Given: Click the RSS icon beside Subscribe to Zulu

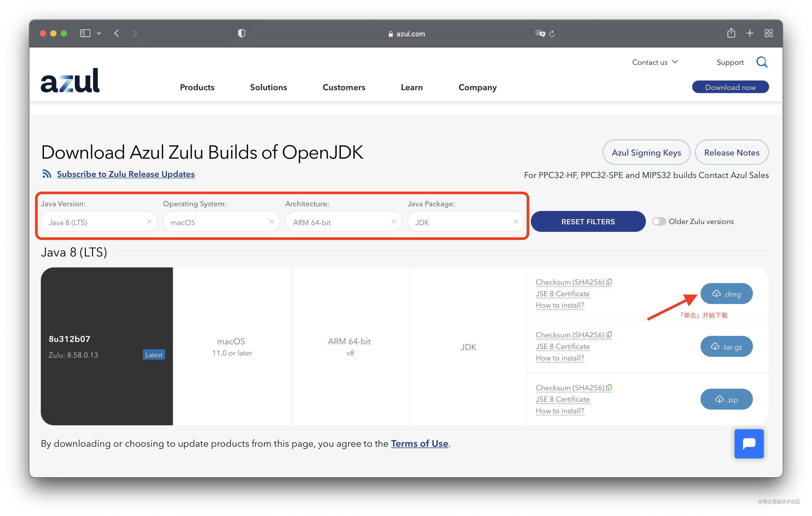Looking at the screenshot, I should [x=47, y=174].
